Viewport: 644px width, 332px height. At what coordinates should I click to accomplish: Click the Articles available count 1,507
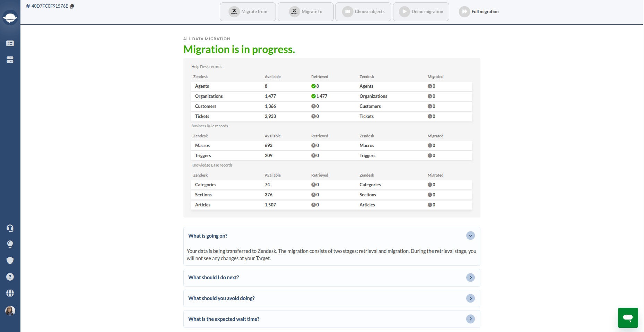coord(270,205)
